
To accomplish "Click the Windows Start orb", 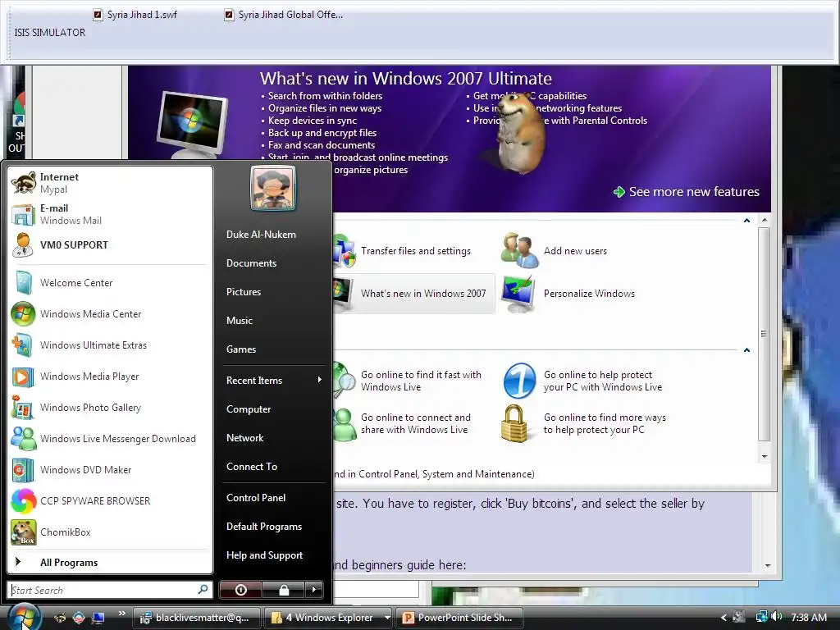I will tap(25, 617).
